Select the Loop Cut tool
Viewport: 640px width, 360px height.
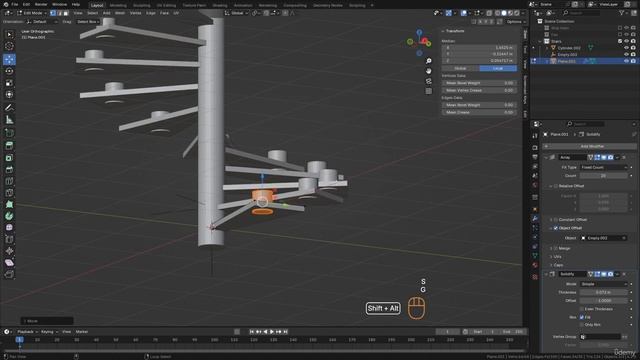pyautogui.click(x=9, y=181)
